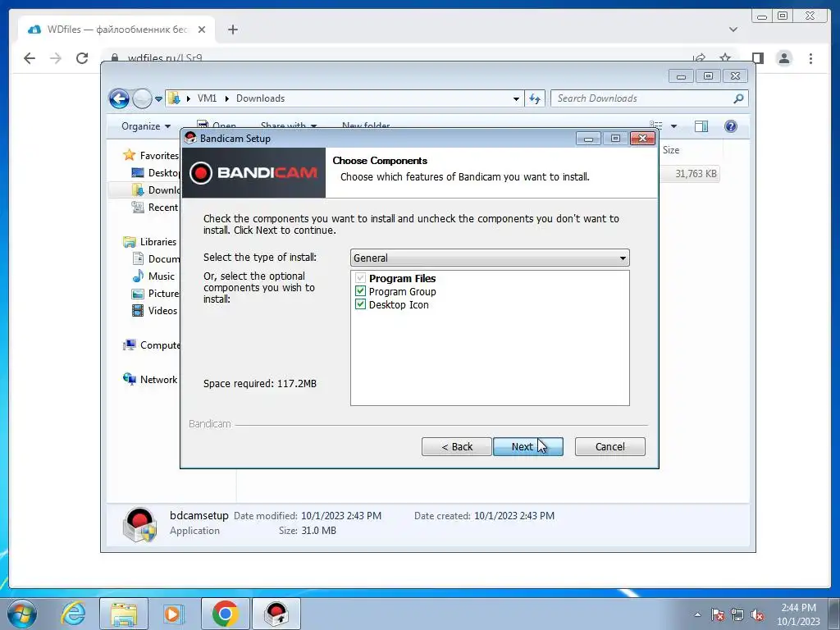Screen dimensions: 840x630
Task: Click the disabled Program Files checkbox
Action: [361, 278]
